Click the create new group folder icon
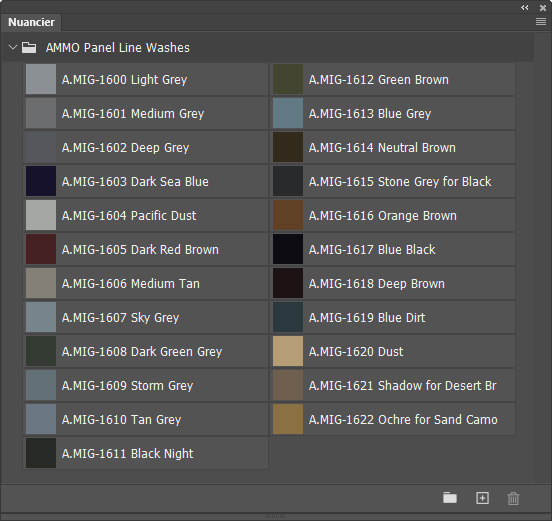The width and height of the screenshot is (552, 521). coord(450,498)
